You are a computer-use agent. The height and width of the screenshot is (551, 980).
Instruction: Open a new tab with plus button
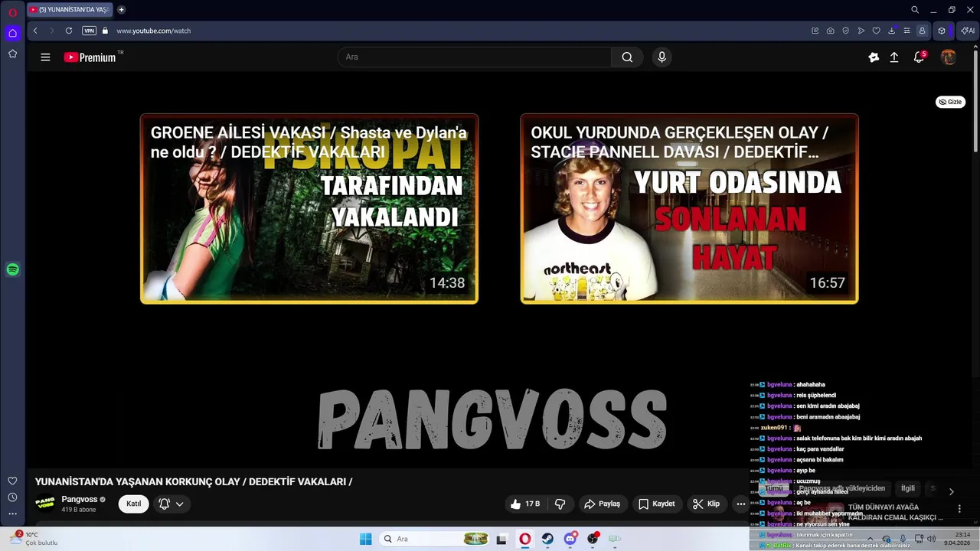coord(121,10)
